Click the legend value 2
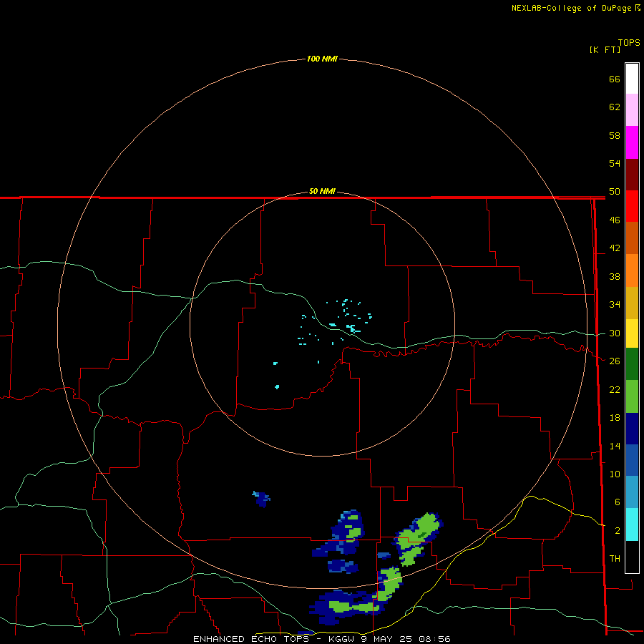The image size is (644, 644). (617, 531)
